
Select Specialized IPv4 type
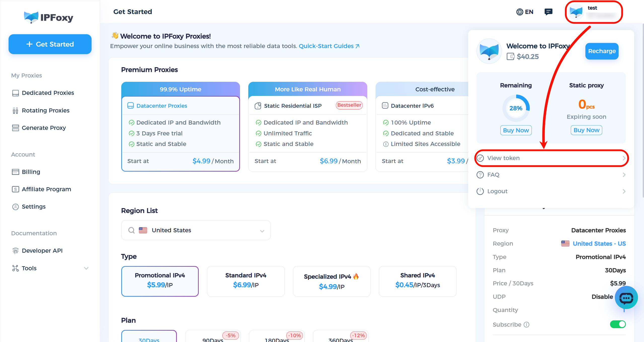point(332,281)
